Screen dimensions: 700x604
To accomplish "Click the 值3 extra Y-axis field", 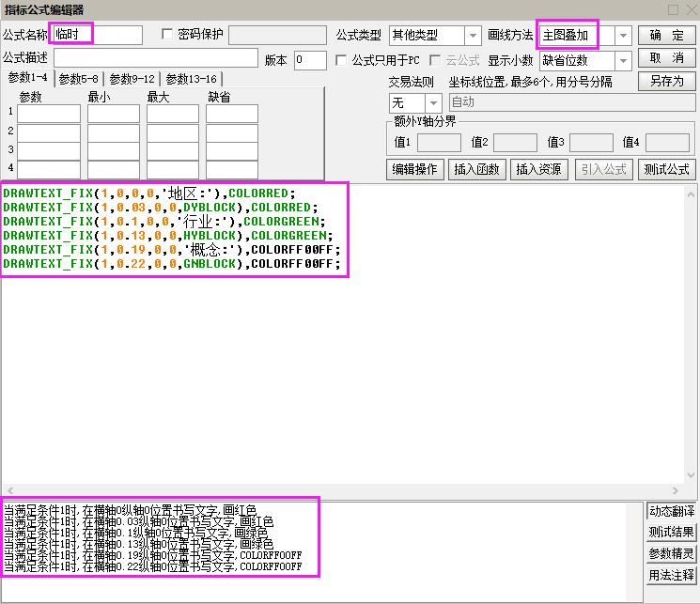I will pos(592,143).
